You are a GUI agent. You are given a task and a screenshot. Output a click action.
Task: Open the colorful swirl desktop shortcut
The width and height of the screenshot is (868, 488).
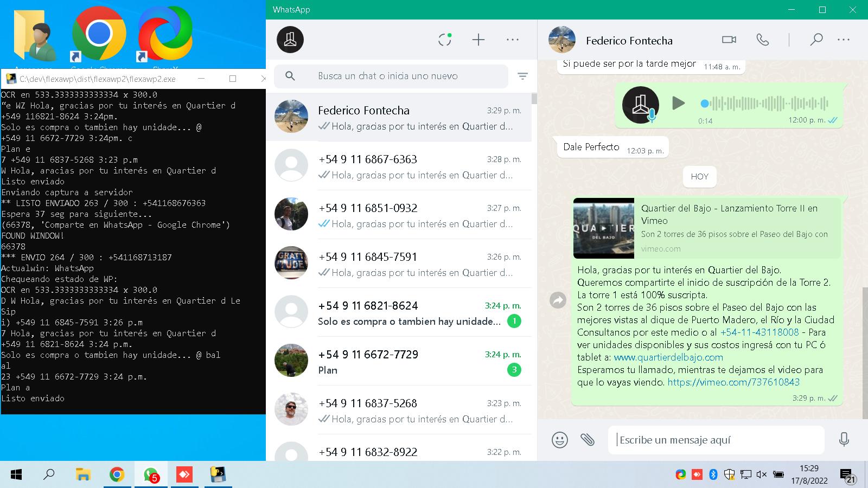(x=165, y=35)
